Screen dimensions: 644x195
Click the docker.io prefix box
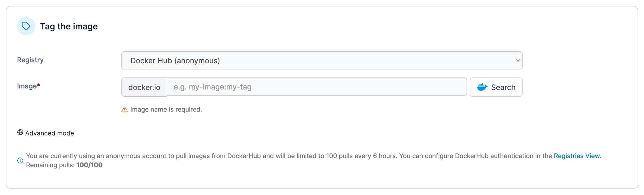[144, 87]
